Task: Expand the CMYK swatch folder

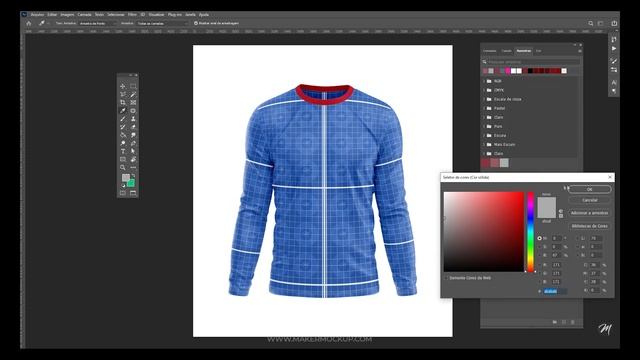Action: pos(484,90)
